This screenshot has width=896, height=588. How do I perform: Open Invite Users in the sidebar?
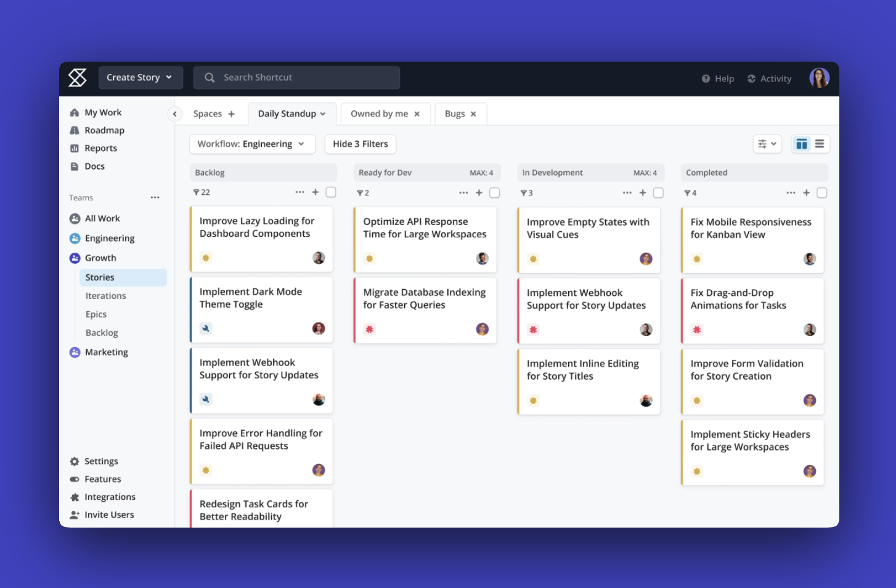pos(109,514)
